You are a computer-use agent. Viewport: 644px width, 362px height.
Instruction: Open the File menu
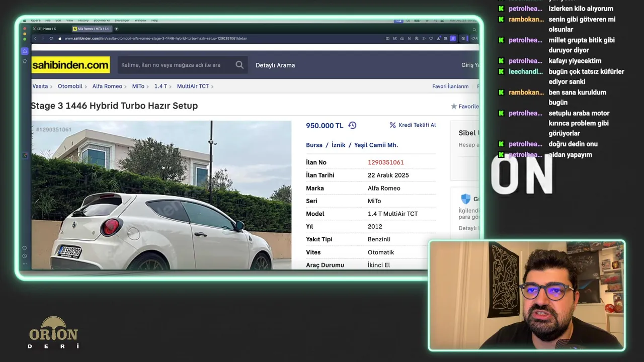point(48,21)
